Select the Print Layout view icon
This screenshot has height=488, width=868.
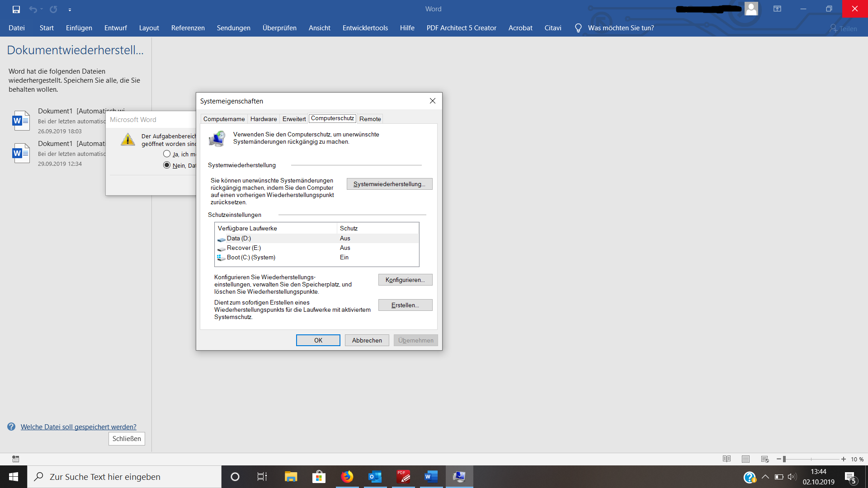[746, 459]
